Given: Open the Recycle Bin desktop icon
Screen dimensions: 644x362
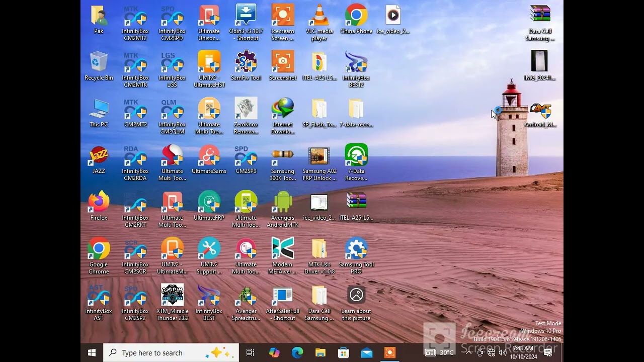Looking at the screenshot, I should point(99,62).
